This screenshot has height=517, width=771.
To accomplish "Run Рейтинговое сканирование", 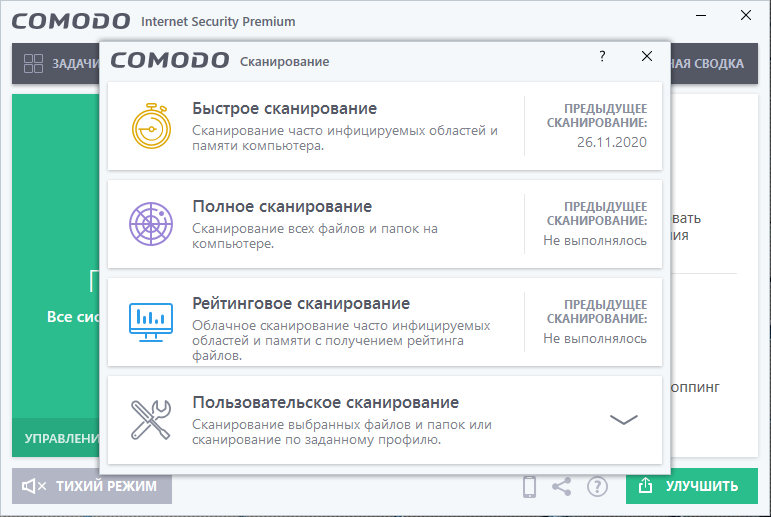I will point(300,303).
